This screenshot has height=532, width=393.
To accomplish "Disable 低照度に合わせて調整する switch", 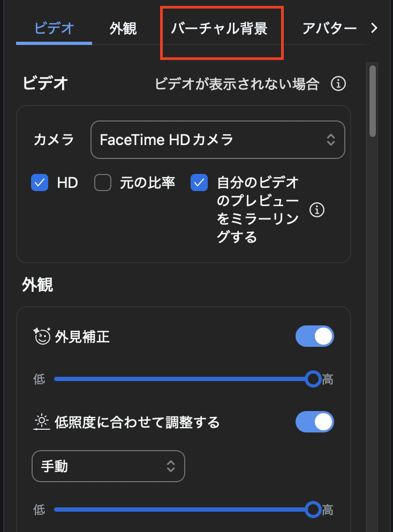I will coord(315,422).
